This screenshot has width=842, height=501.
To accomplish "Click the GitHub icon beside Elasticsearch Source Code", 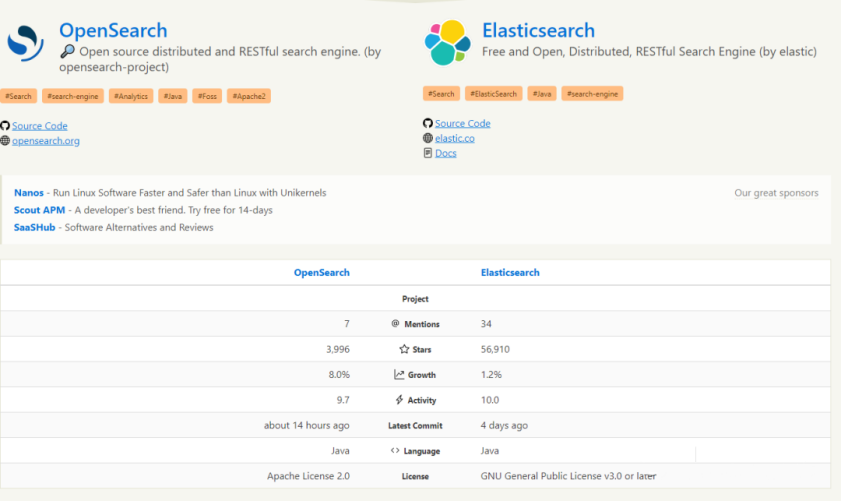I will tap(428, 123).
